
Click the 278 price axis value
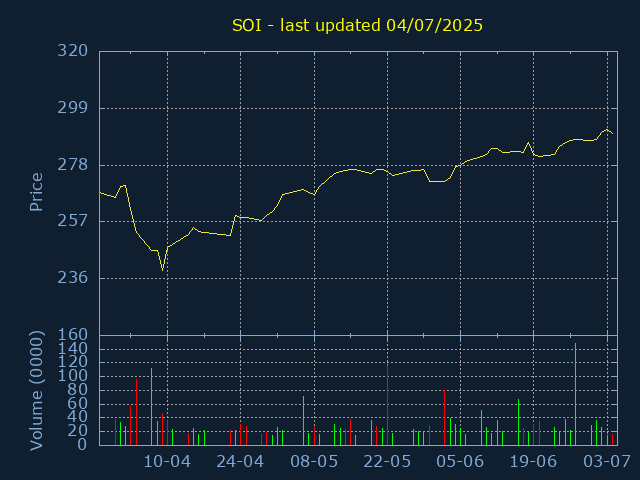(x=73, y=165)
